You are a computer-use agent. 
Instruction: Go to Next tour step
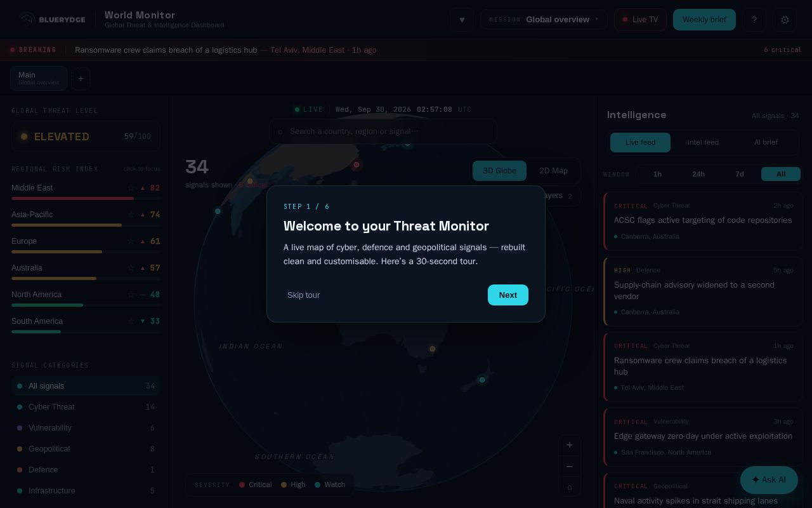pos(508,295)
